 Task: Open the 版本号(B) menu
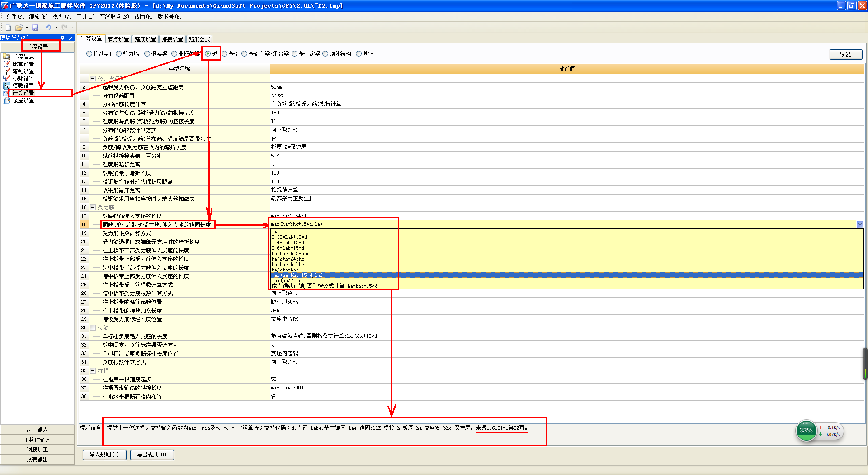[170, 17]
